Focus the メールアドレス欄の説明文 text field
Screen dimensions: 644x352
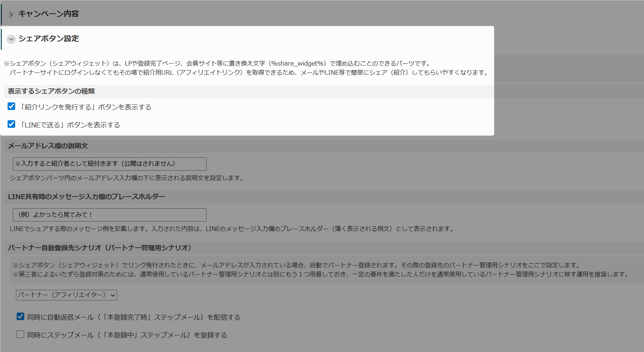[109, 164]
